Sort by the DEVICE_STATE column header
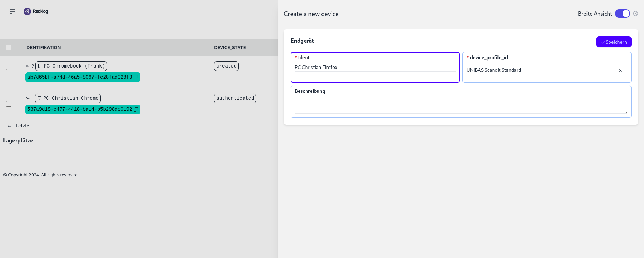 [x=230, y=48]
